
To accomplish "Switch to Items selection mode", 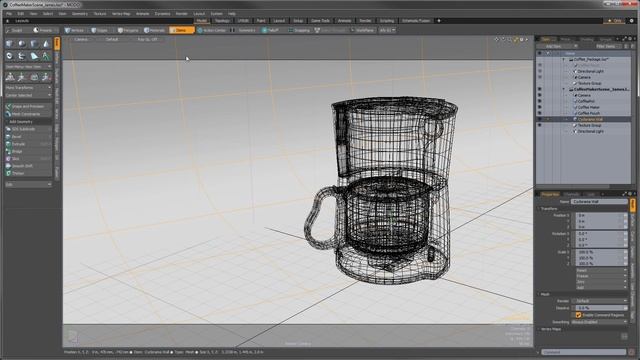I will coord(181,30).
